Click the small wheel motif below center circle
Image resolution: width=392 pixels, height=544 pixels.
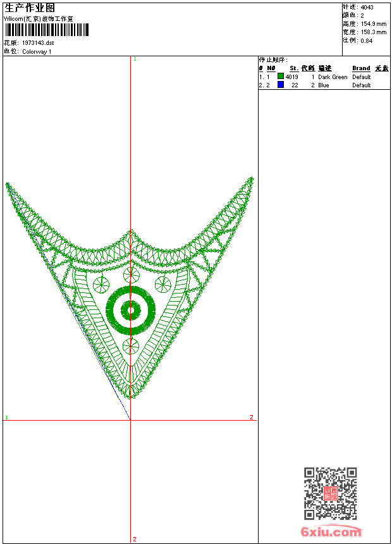(x=131, y=346)
